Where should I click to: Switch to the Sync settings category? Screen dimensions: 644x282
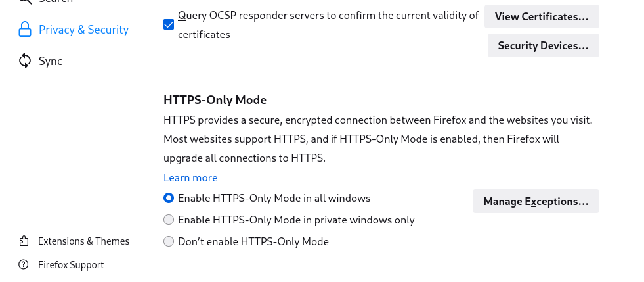pos(51,61)
